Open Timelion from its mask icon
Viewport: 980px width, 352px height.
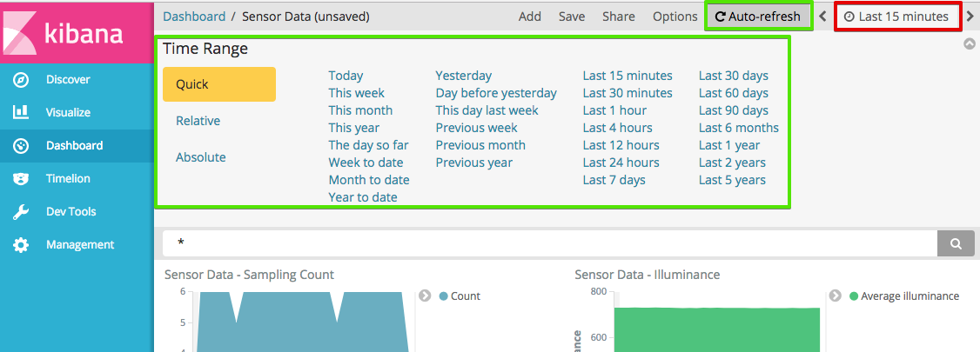coord(21,179)
